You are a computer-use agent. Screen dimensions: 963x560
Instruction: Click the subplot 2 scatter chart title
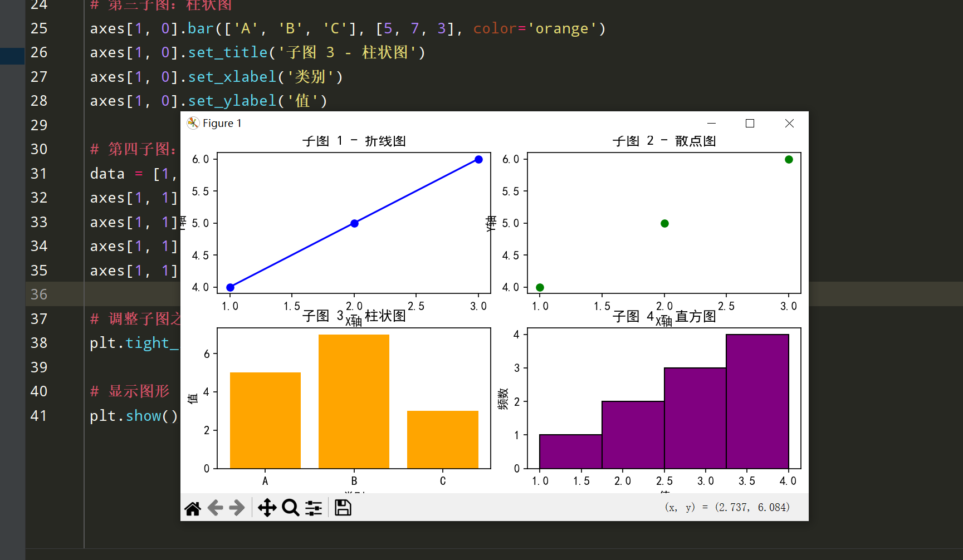[x=664, y=141]
